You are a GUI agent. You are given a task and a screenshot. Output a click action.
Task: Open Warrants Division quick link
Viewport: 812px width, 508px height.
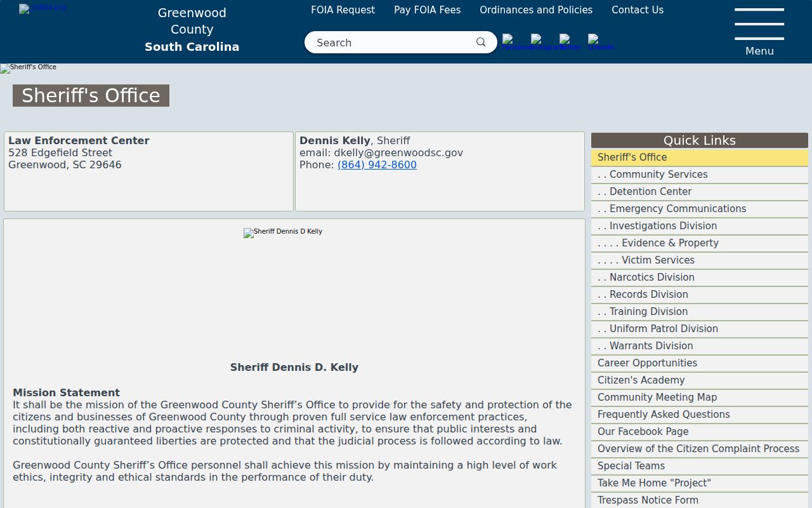[x=700, y=346]
